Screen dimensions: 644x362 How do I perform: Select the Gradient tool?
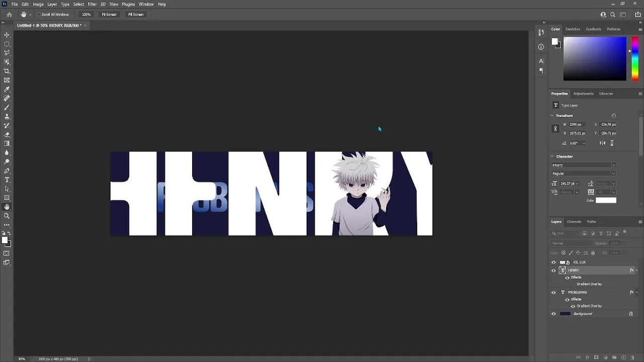tap(7, 144)
